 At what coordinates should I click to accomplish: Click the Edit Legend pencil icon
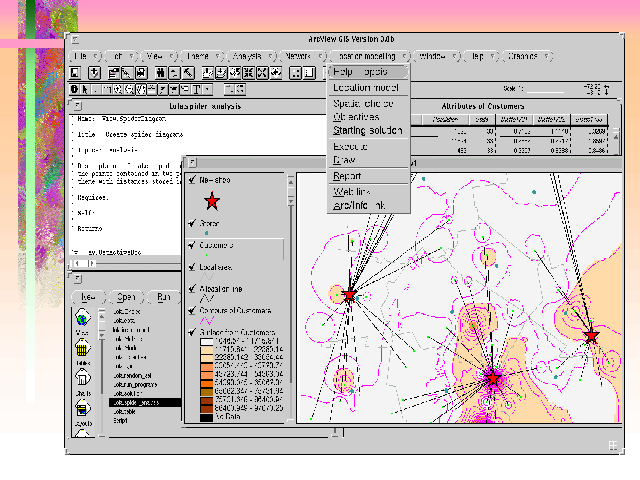tap(127, 73)
